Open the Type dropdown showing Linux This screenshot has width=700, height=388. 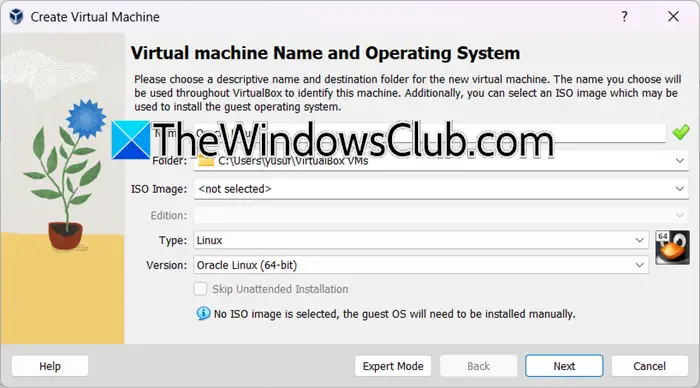421,240
